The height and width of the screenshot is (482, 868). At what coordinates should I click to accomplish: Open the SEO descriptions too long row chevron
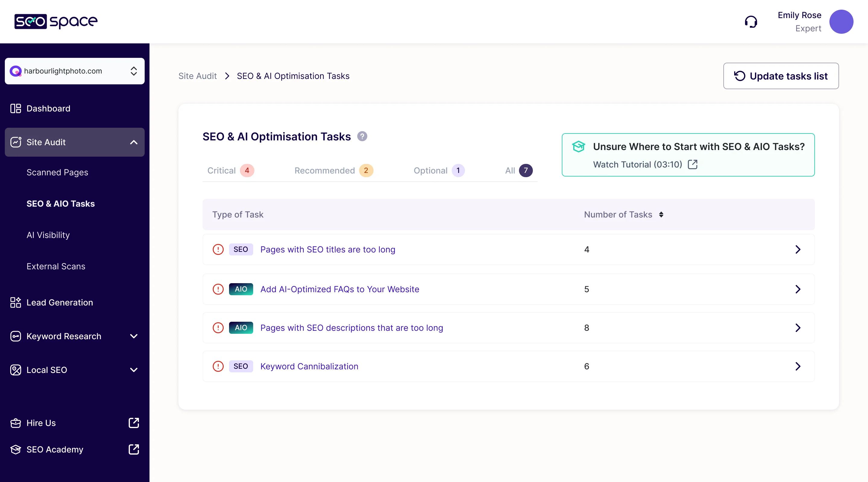pos(798,328)
